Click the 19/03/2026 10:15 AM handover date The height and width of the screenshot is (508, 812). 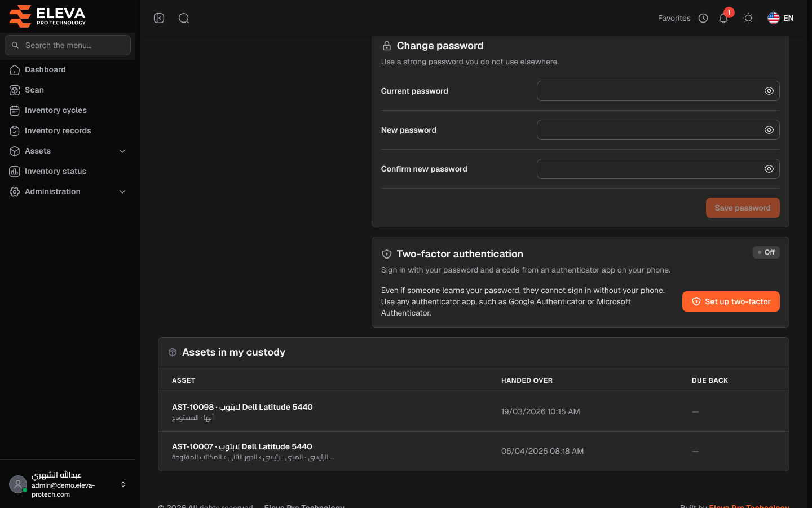click(x=540, y=411)
